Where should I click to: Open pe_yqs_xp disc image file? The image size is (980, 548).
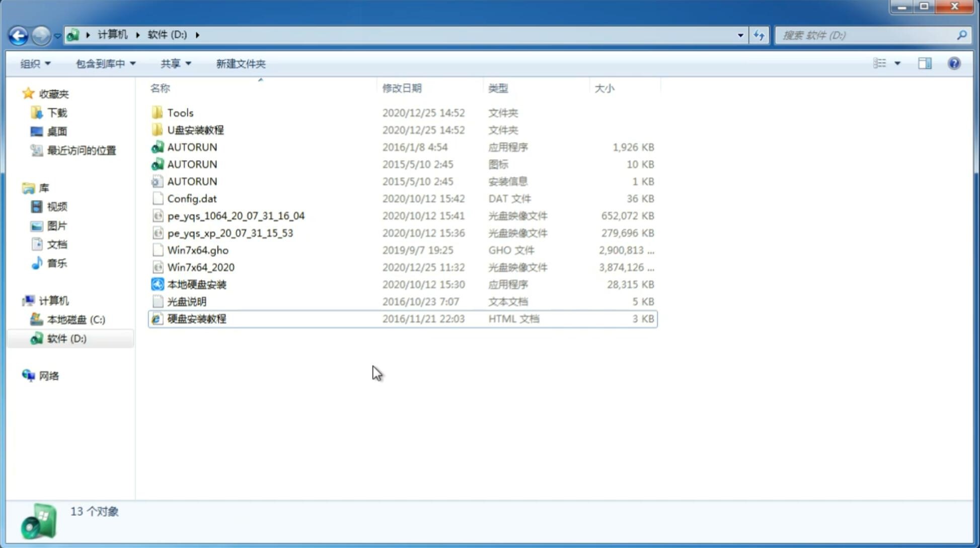coord(230,232)
